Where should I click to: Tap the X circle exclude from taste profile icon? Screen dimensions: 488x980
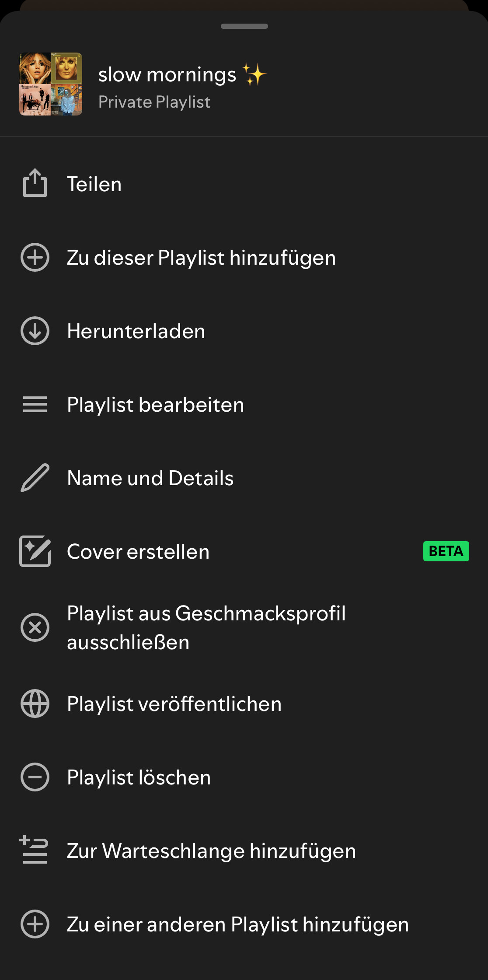click(x=35, y=627)
